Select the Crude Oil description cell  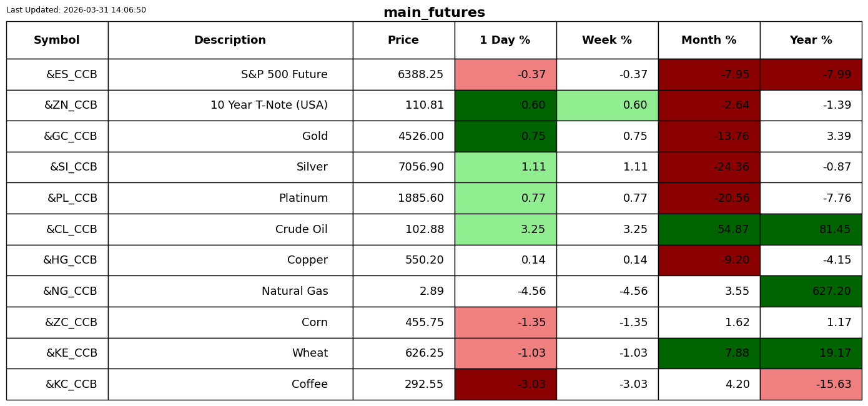[x=302, y=230]
